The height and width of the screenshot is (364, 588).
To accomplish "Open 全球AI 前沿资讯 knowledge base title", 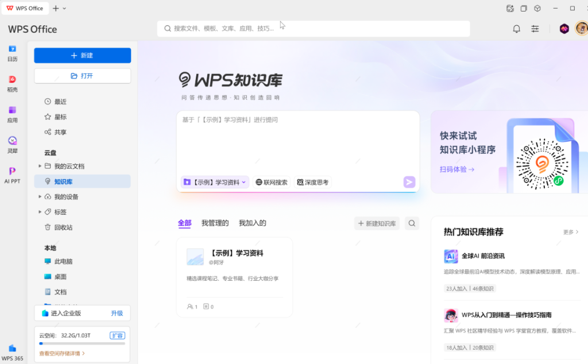I will point(483,256).
